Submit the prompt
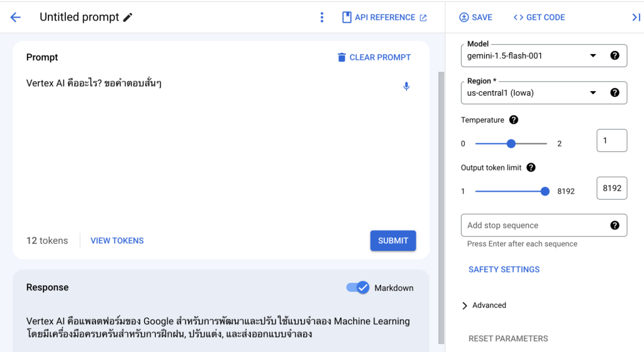This screenshot has width=644, height=352. point(393,240)
